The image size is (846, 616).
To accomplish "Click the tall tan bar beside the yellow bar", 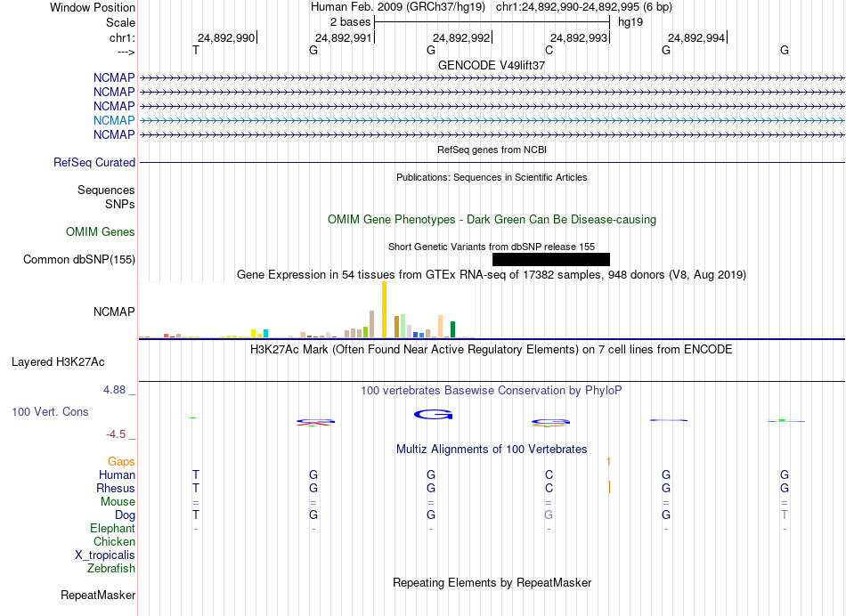I will point(371,324).
